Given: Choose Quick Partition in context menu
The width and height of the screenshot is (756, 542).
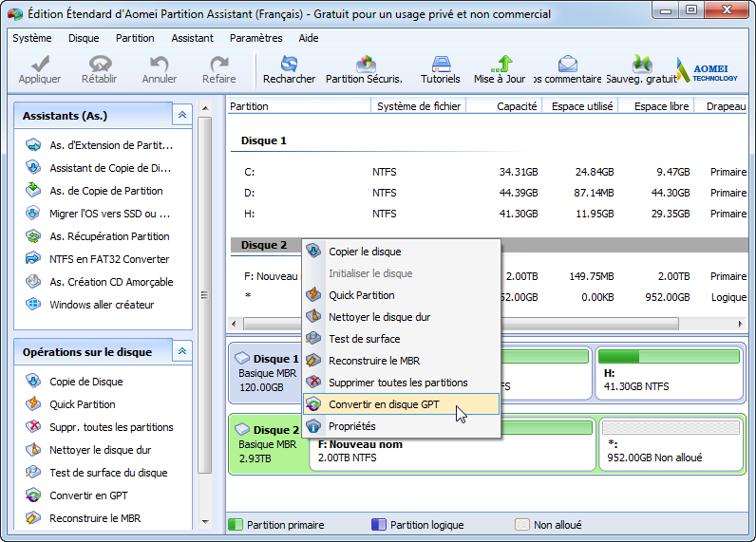Looking at the screenshot, I should point(401,295).
